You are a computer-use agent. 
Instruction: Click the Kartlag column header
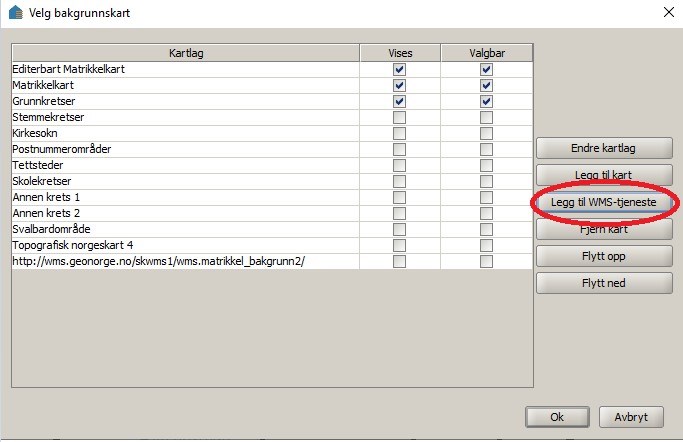(187, 53)
